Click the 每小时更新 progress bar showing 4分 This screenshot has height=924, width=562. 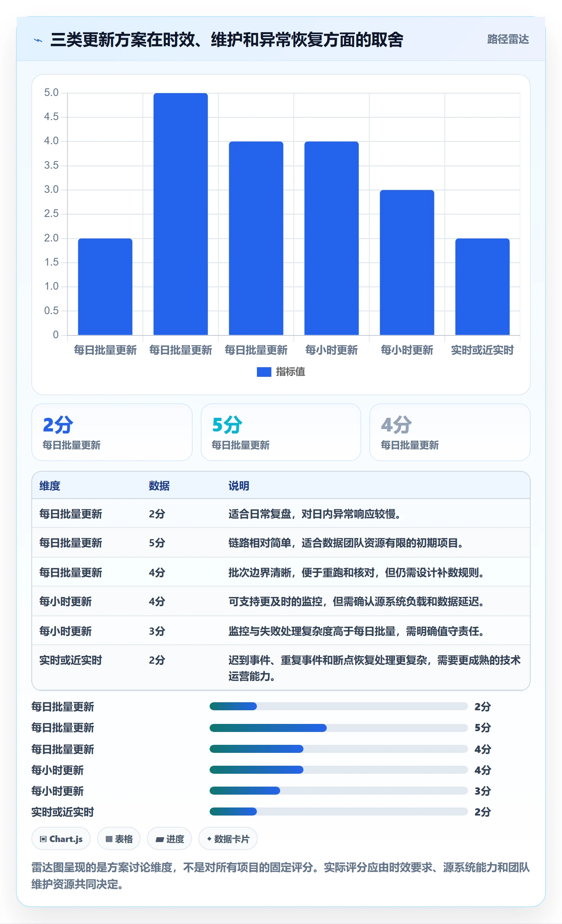click(x=338, y=770)
